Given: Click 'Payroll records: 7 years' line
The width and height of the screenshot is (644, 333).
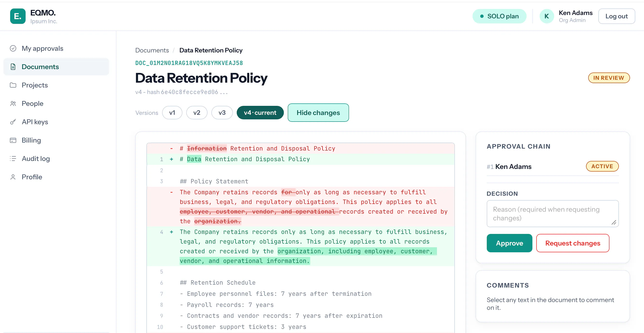Looking at the screenshot, I should point(300,305).
